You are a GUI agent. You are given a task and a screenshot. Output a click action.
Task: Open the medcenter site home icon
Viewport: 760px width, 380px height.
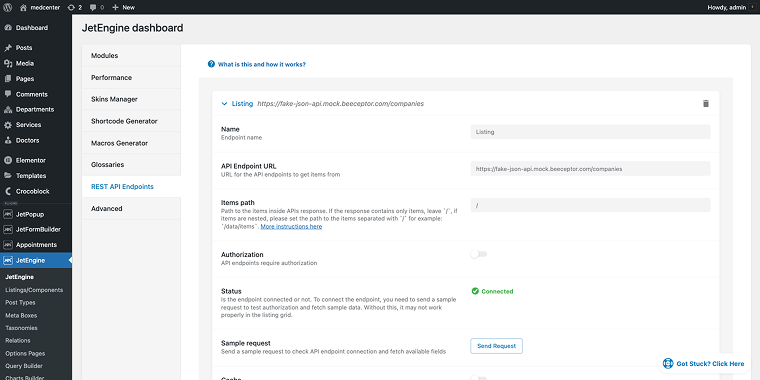click(23, 7)
